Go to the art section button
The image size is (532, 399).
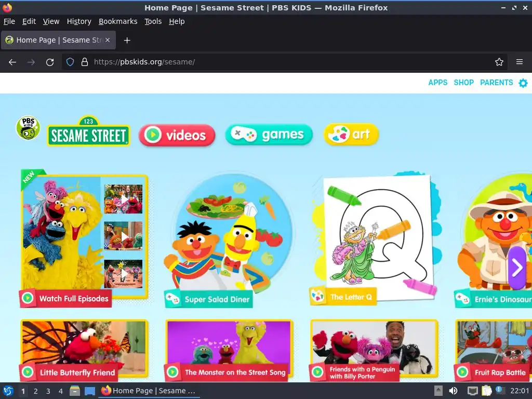tap(351, 135)
